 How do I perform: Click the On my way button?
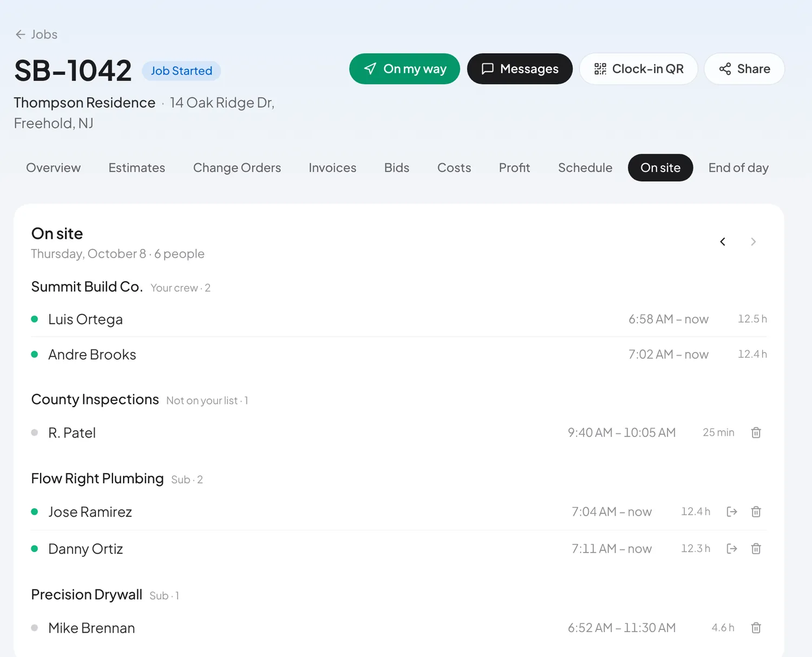point(404,69)
